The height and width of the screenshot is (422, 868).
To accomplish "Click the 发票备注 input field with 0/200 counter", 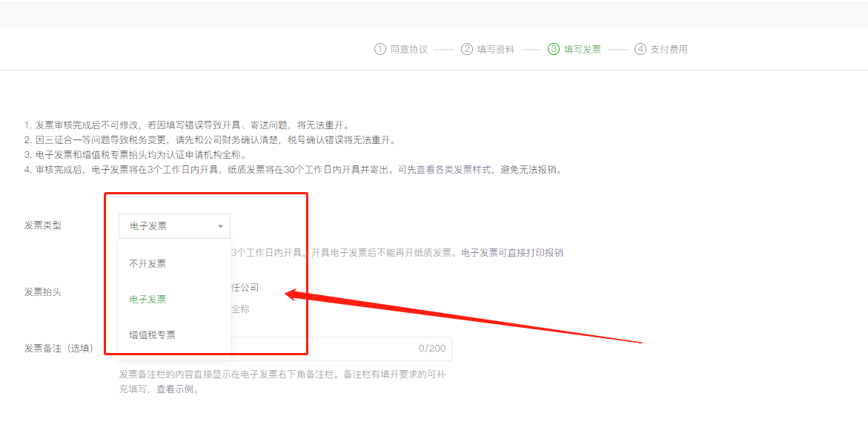I will click(x=285, y=349).
